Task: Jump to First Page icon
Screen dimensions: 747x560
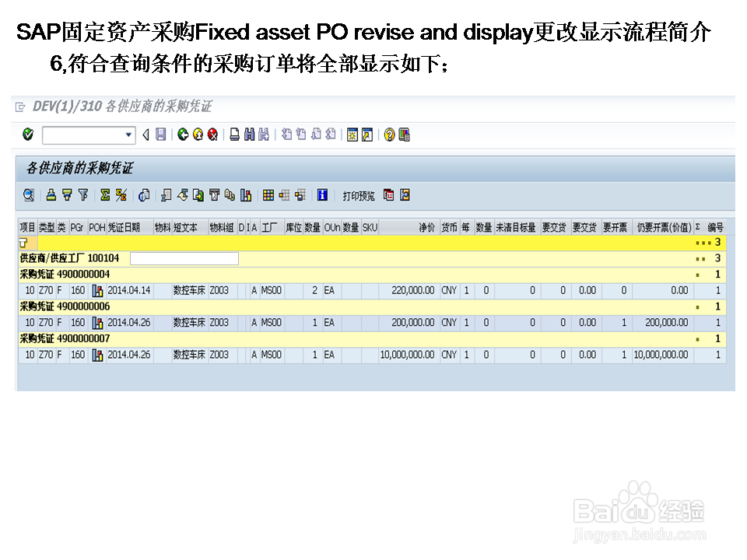Action: [286, 135]
